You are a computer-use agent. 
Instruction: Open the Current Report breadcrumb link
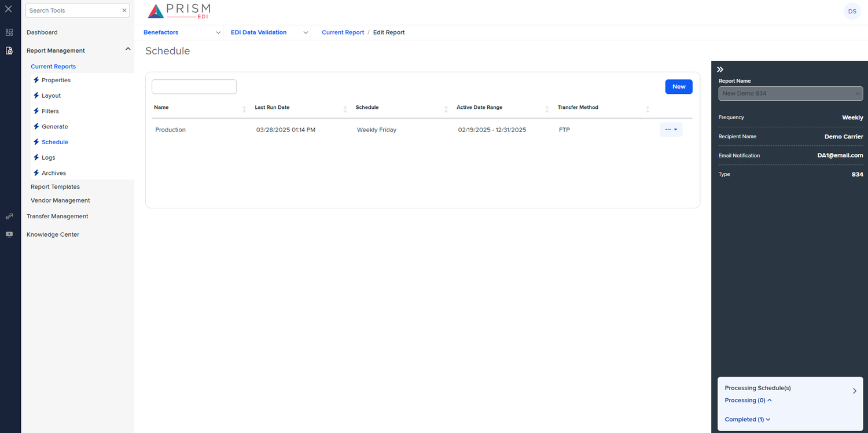(343, 32)
